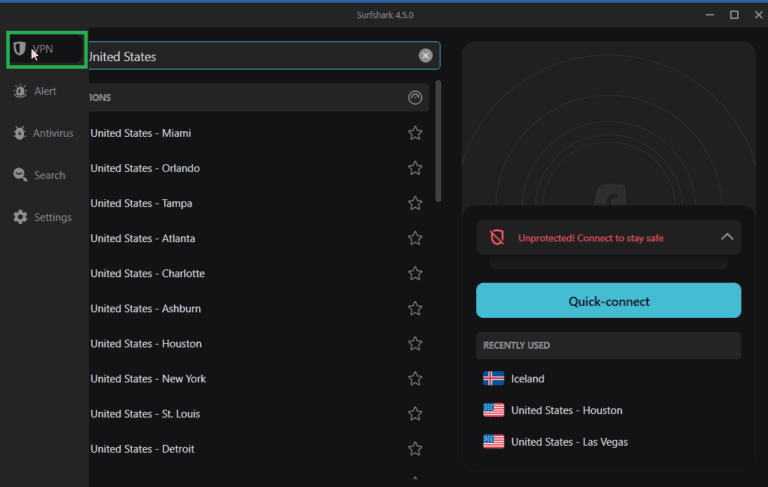
Task: Star the United States - Houston list row
Action: tap(415, 344)
